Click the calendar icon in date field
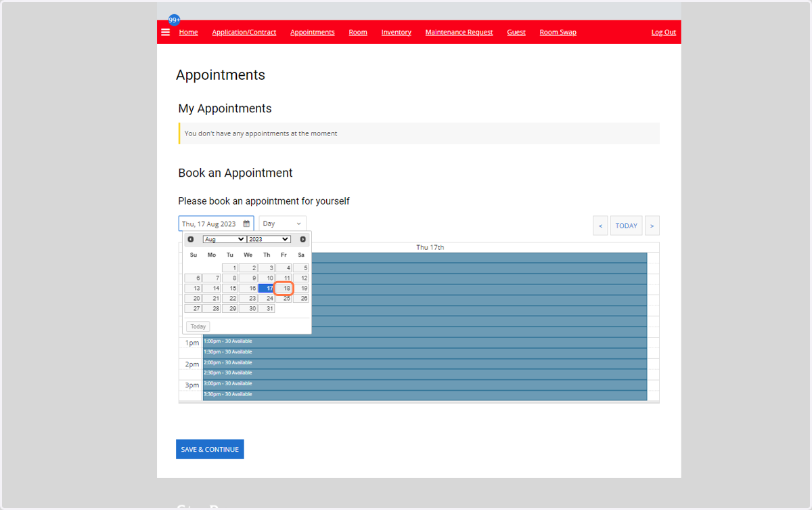The image size is (812, 510). pyautogui.click(x=246, y=224)
